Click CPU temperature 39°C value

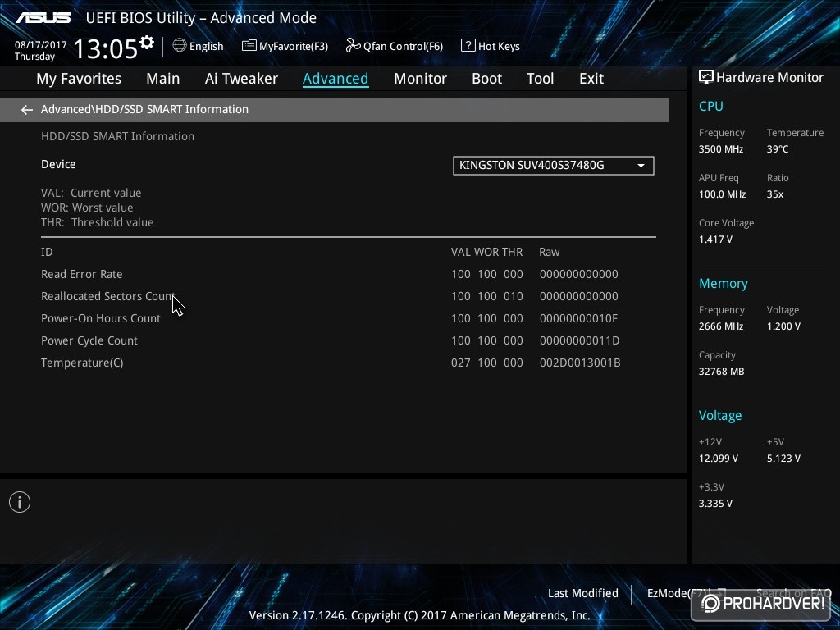[778, 149]
